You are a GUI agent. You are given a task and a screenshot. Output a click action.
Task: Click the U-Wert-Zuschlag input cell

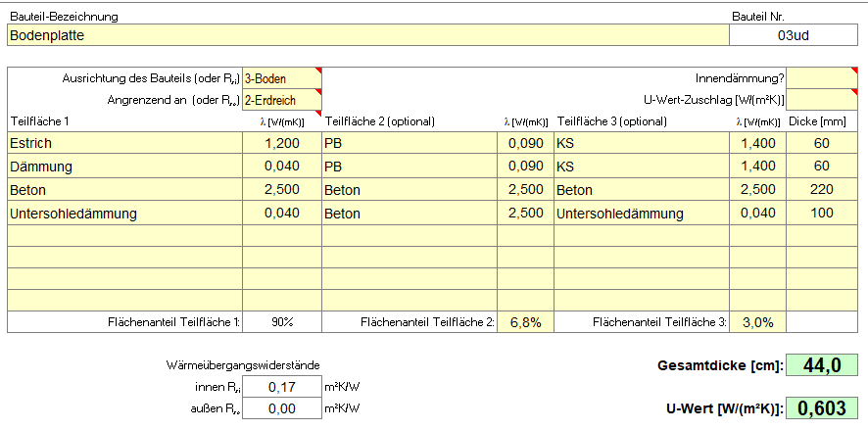point(823,99)
